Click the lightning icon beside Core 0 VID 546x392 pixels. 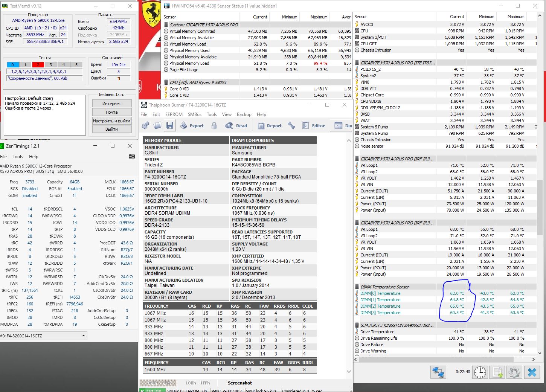pos(166,89)
